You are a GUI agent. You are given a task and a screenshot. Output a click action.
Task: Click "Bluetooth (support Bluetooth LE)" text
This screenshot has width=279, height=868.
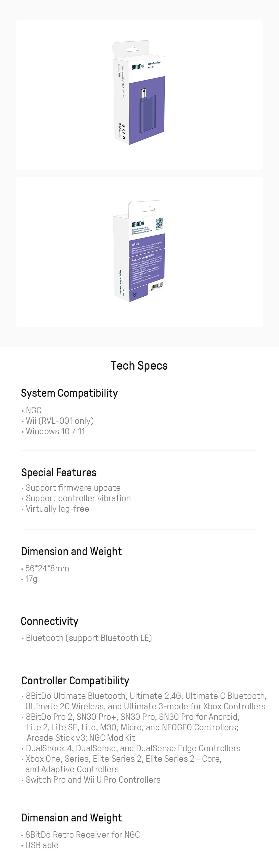point(89,638)
